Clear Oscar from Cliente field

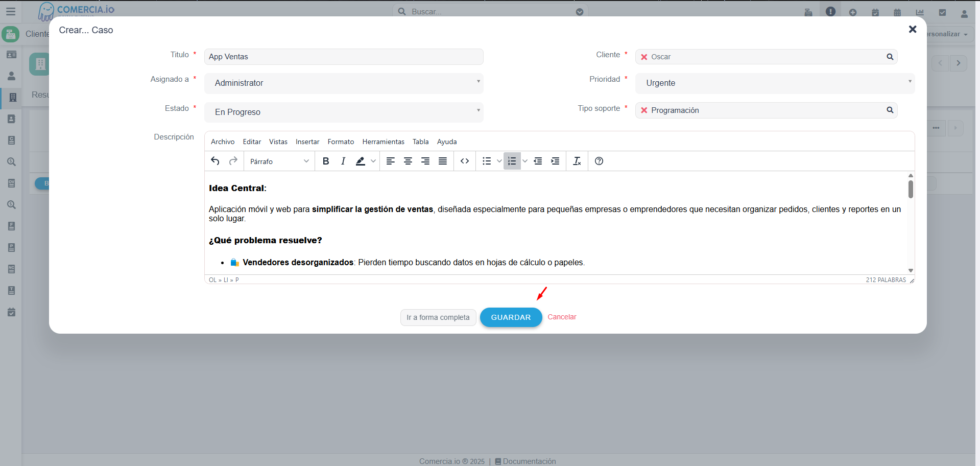(x=644, y=57)
